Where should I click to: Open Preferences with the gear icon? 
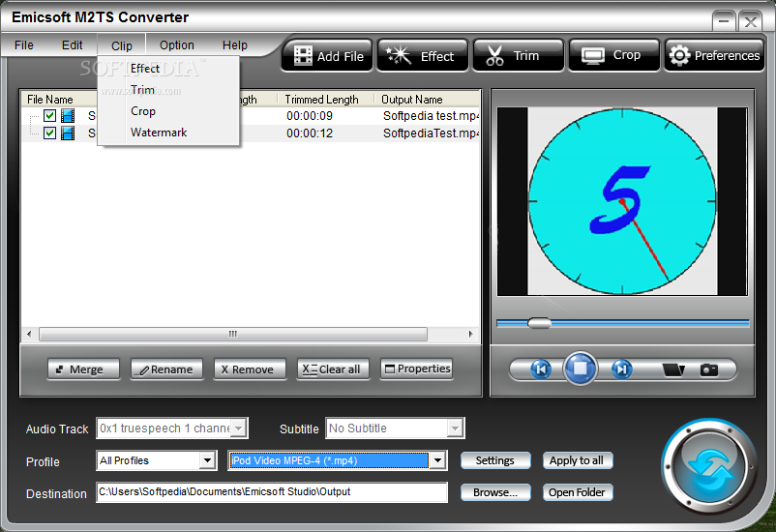(x=714, y=56)
